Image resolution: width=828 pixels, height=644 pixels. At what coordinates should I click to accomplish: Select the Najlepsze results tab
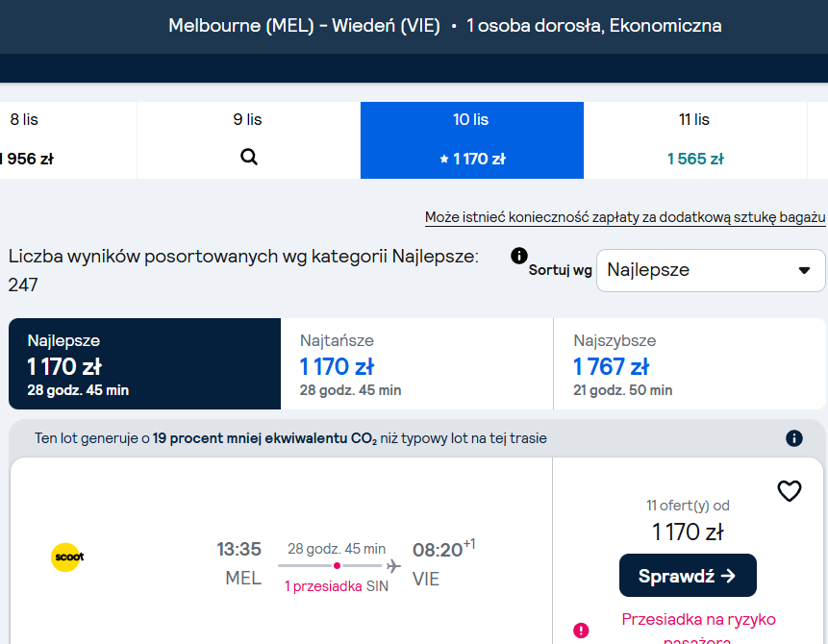(144, 363)
